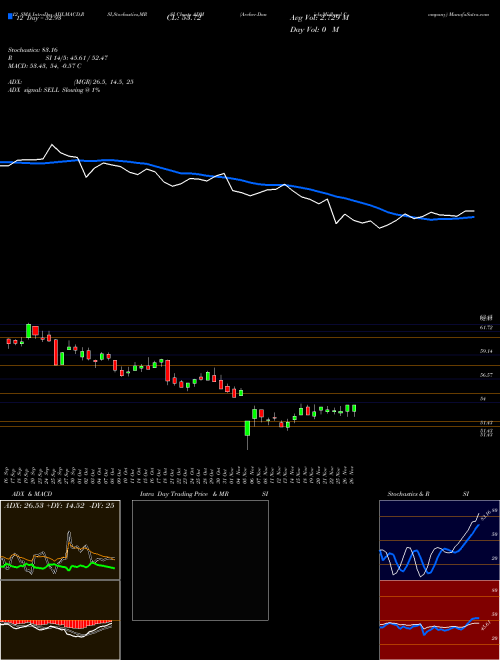Click the 'Day Vol: 0 M' text
The image size is (500, 660).
[314, 30]
